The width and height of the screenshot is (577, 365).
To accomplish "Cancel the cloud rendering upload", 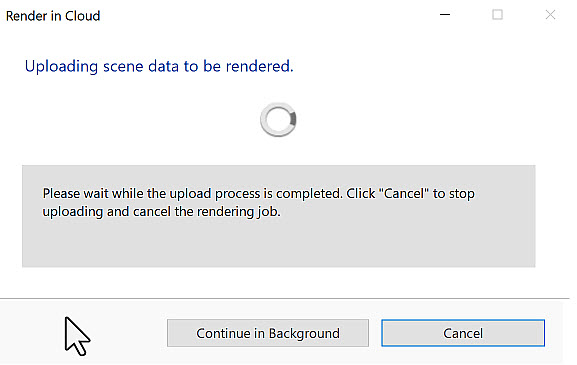I will [x=463, y=333].
